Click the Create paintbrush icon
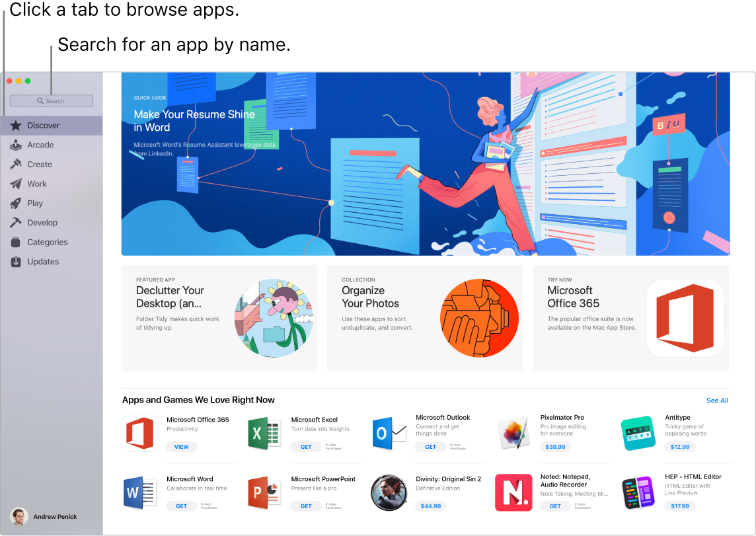The image size is (756, 536). [16, 165]
